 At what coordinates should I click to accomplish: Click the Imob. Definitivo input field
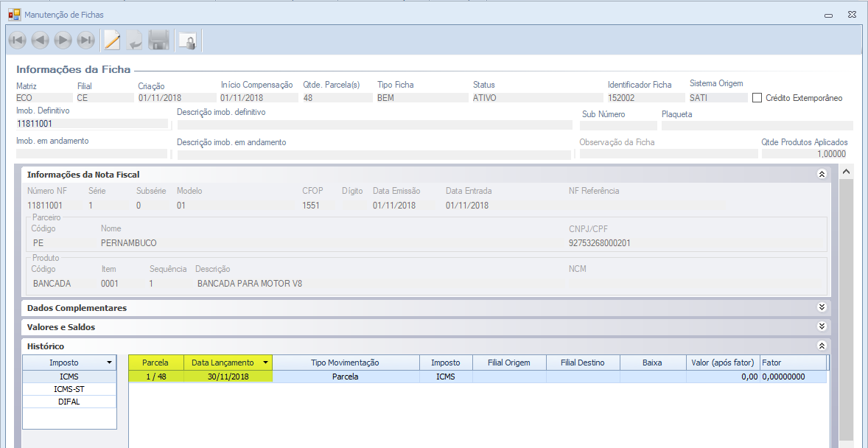(x=91, y=124)
